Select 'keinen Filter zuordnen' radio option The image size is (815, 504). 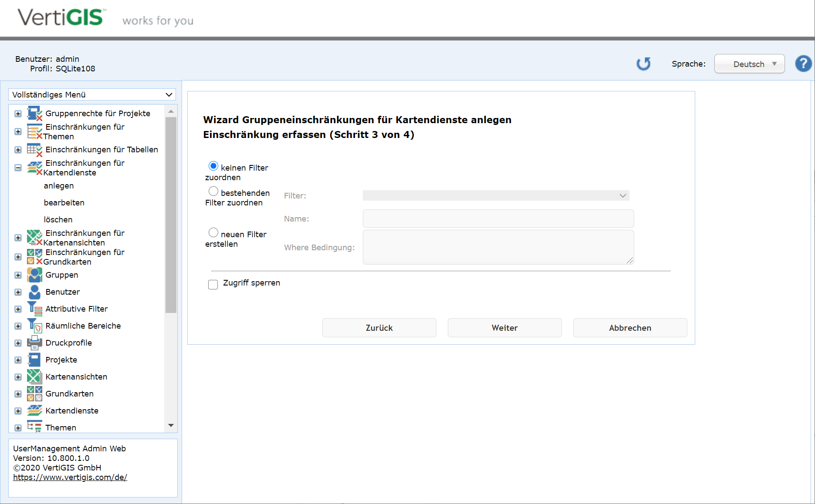click(213, 166)
